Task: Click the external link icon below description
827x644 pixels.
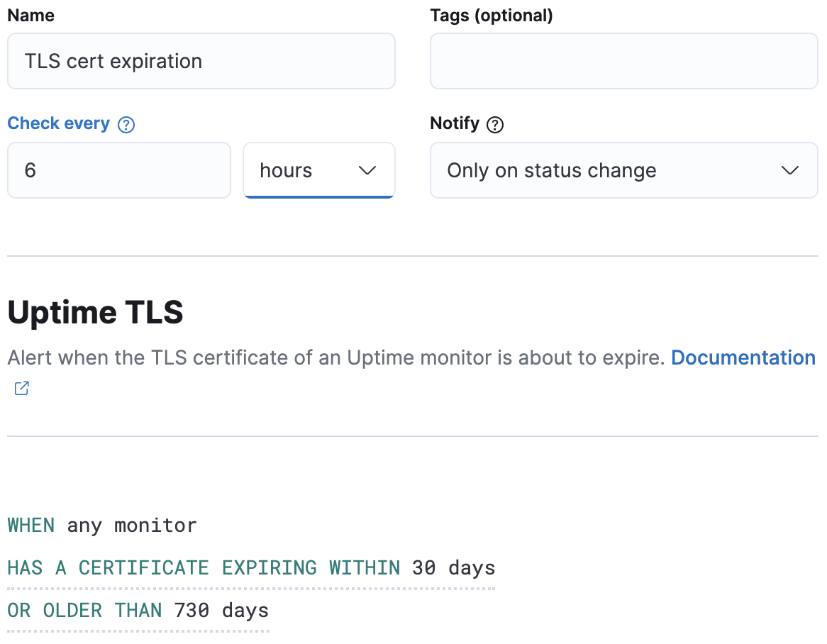Action: coord(22,388)
